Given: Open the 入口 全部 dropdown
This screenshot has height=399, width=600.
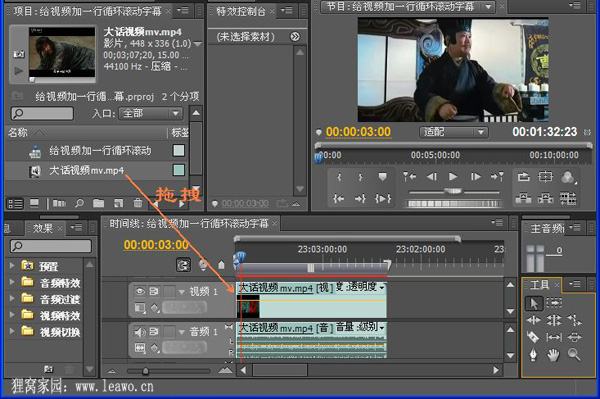Looking at the screenshot, I should [151, 113].
